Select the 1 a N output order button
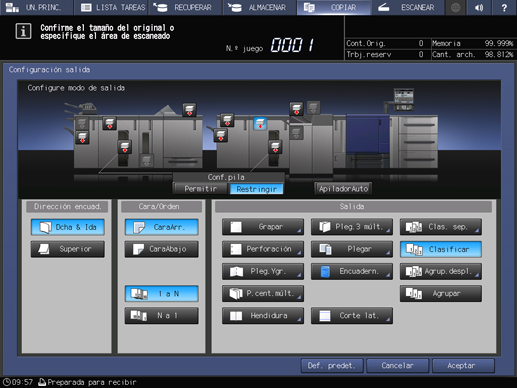 [x=162, y=294]
